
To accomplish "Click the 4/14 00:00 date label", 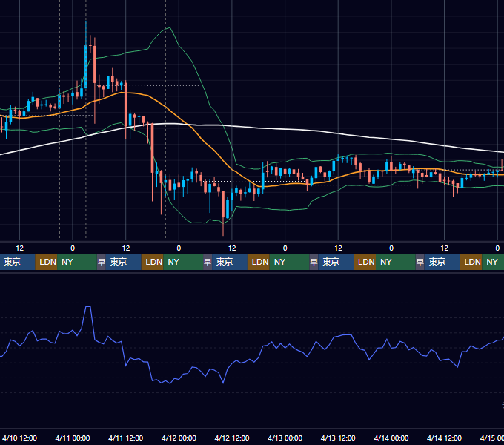I will 391,438.
